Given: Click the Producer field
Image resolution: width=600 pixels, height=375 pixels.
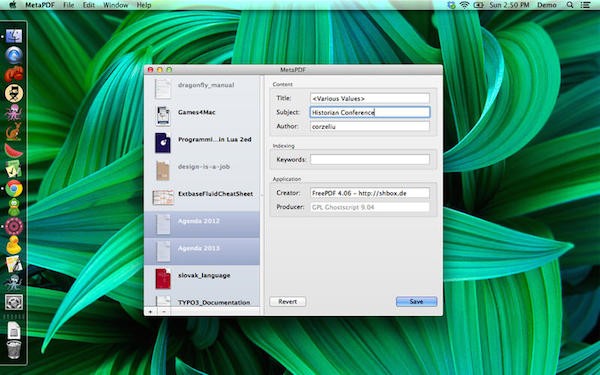Looking at the screenshot, I should [370, 207].
